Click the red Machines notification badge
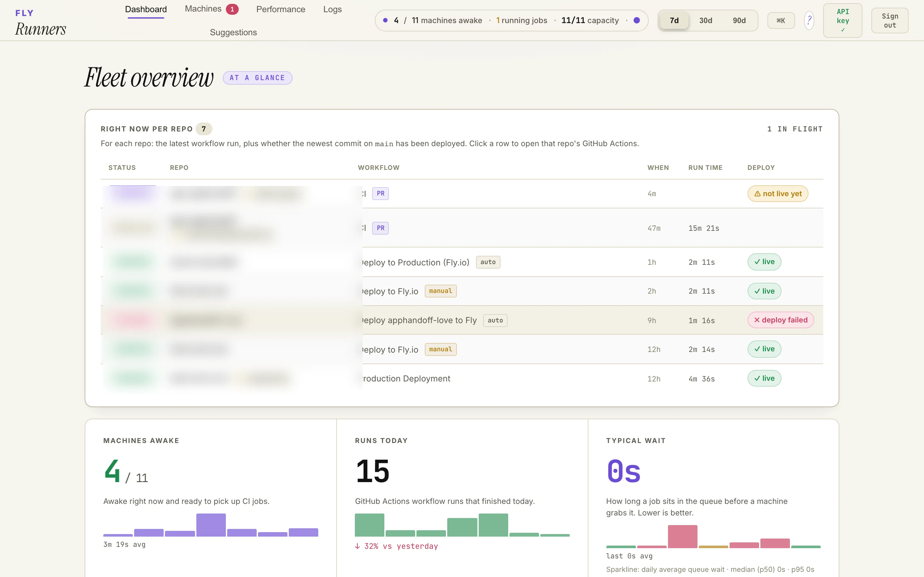 point(232,9)
